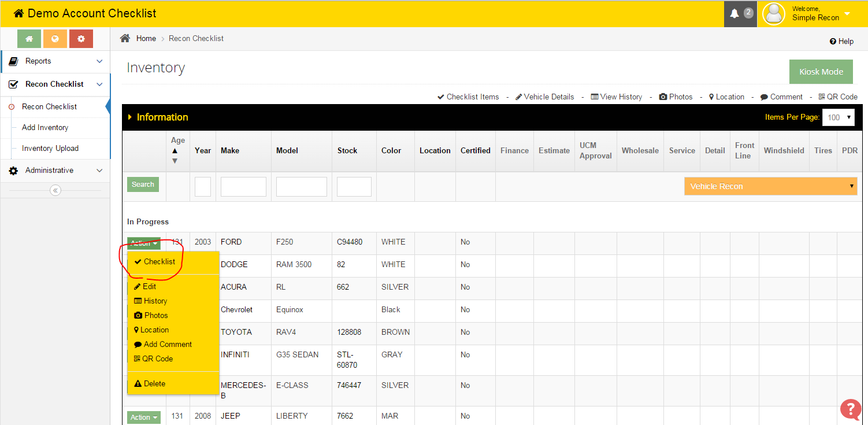The image size is (868, 425).
Task: Click the orange dashboard icon button
Action: pos(55,39)
